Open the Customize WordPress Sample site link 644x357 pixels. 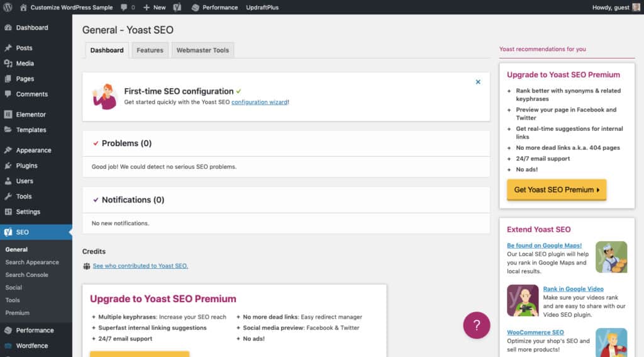[x=66, y=8]
